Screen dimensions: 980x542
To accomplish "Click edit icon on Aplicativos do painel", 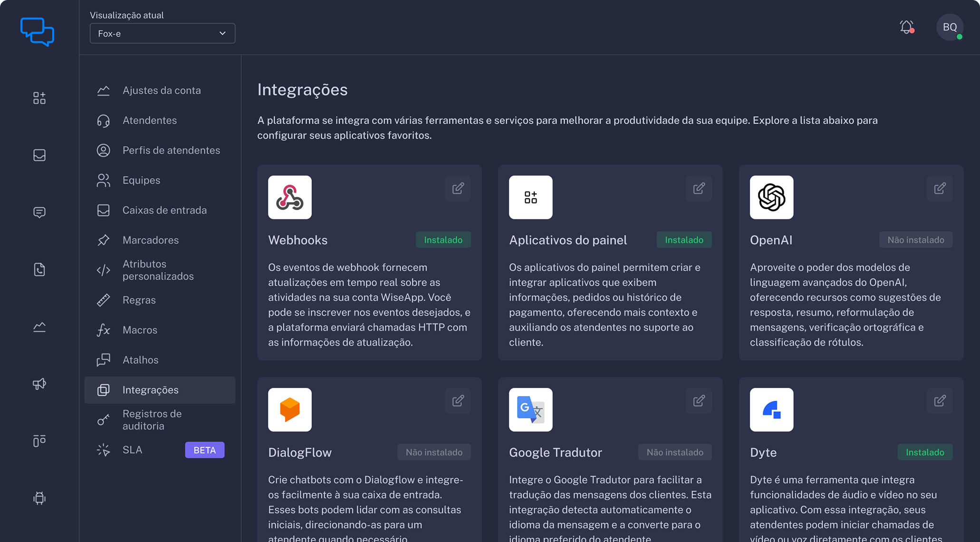I will coord(699,188).
